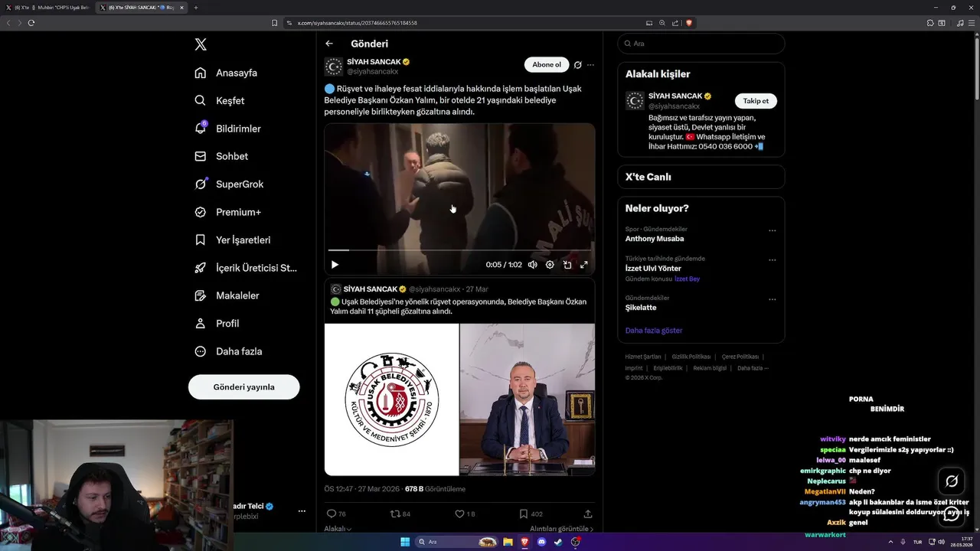Open İzzet Ulvi Yönter trend
This screenshot has width=980, height=551.
(x=653, y=269)
